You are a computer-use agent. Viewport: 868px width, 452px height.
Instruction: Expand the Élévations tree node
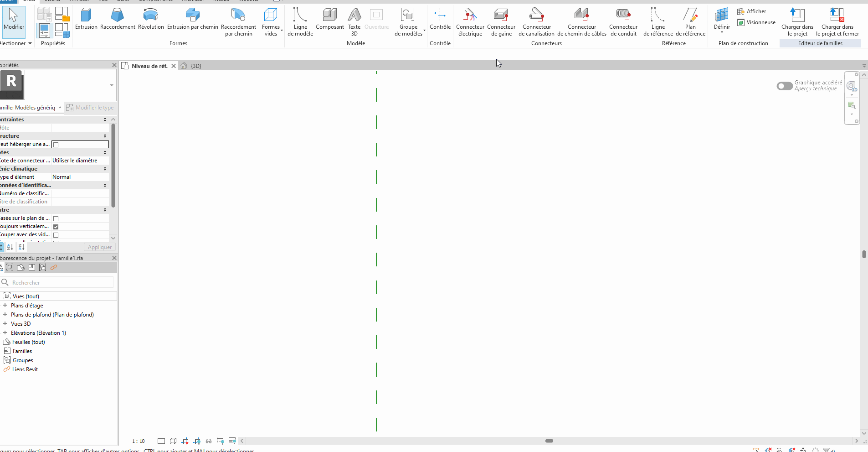[5, 333]
